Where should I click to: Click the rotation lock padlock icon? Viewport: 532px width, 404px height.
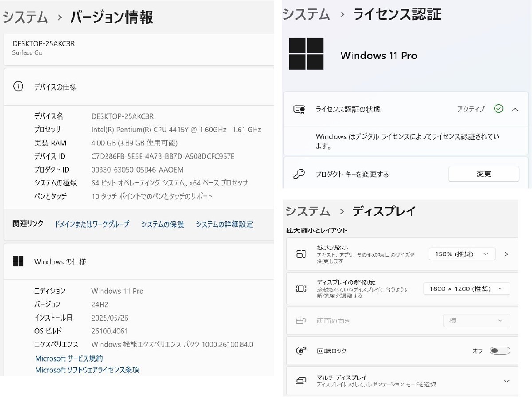click(x=301, y=350)
